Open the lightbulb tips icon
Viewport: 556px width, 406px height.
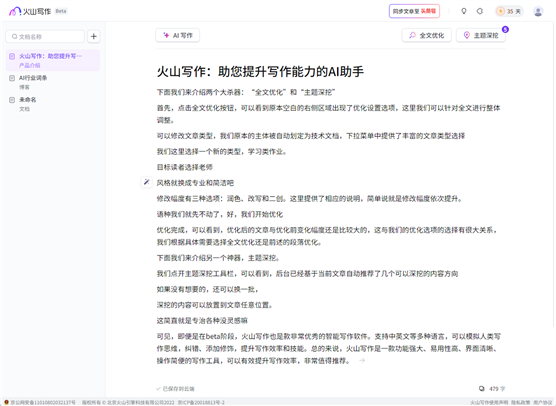463,11
